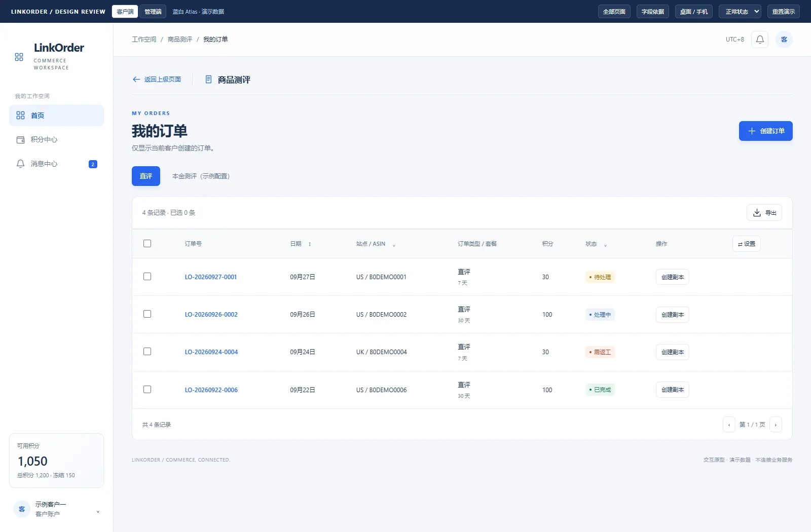The width and height of the screenshot is (811, 532).
Task: Click the 导出 export button
Action: point(764,213)
